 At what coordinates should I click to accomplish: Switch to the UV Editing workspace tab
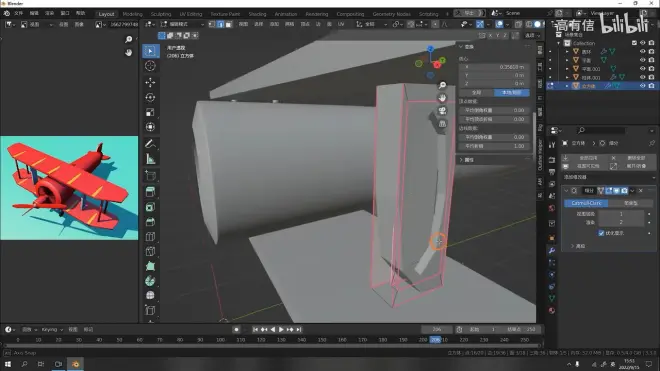(x=191, y=14)
